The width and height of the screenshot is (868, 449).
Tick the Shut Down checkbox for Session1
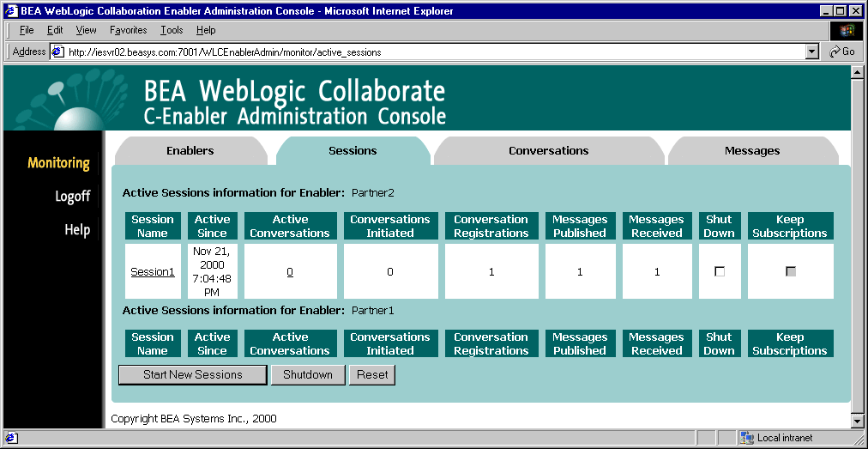tap(719, 271)
